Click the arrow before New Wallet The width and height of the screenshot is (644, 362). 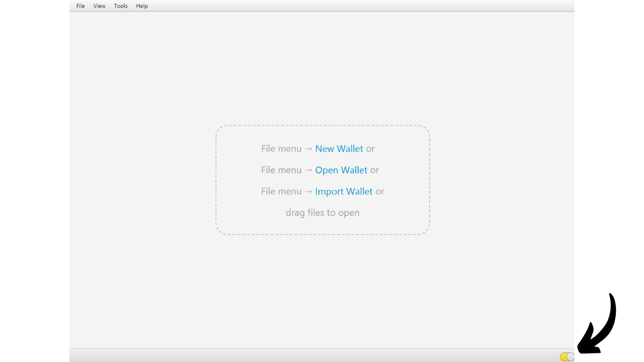(x=308, y=149)
